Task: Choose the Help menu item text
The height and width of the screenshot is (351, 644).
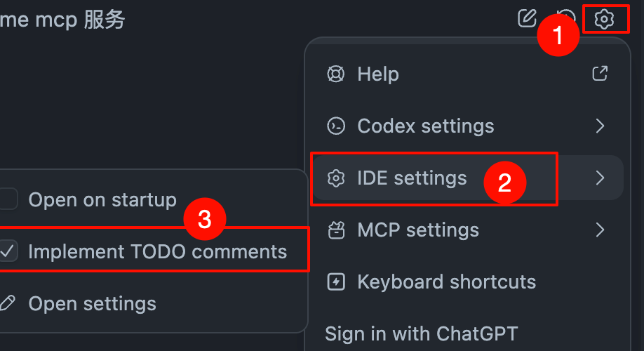Action: coord(378,74)
